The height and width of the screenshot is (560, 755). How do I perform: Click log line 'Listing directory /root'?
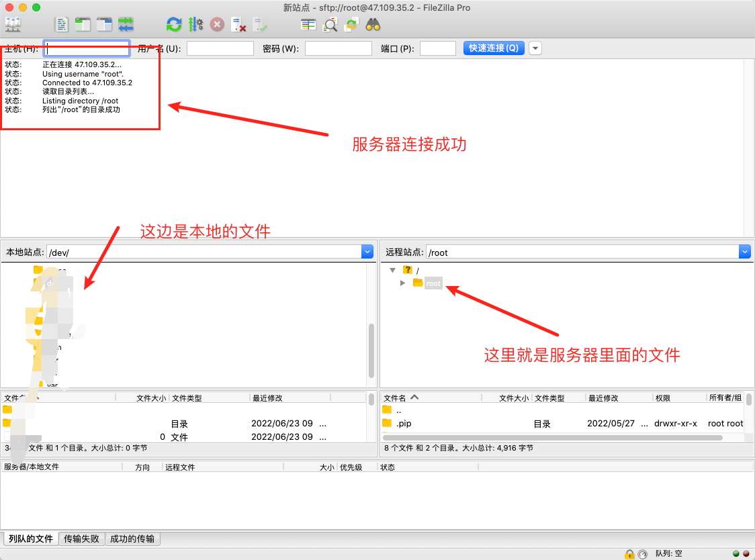pyautogui.click(x=81, y=101)
